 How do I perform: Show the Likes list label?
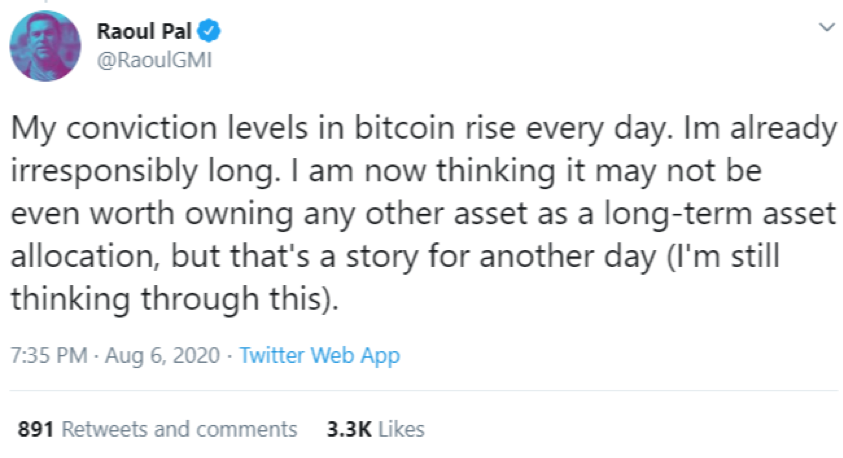tap(402, 429)
